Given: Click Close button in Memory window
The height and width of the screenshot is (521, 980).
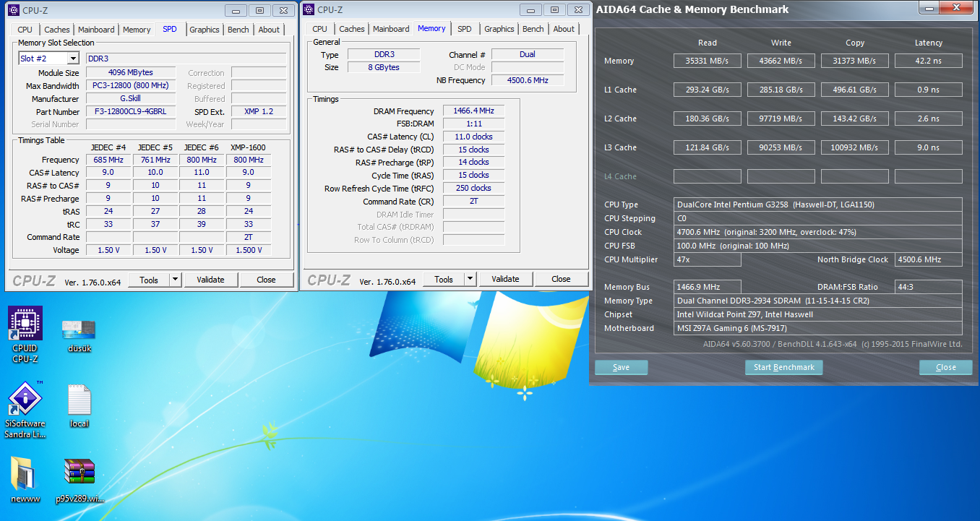Looking at the screenshot, I should coord(561,279).
